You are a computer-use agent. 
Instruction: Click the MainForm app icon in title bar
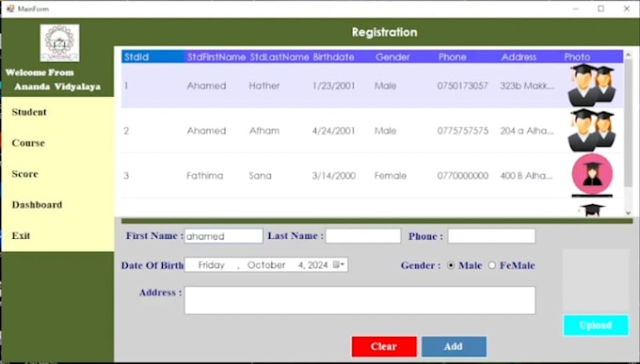[x=9, y=8]
